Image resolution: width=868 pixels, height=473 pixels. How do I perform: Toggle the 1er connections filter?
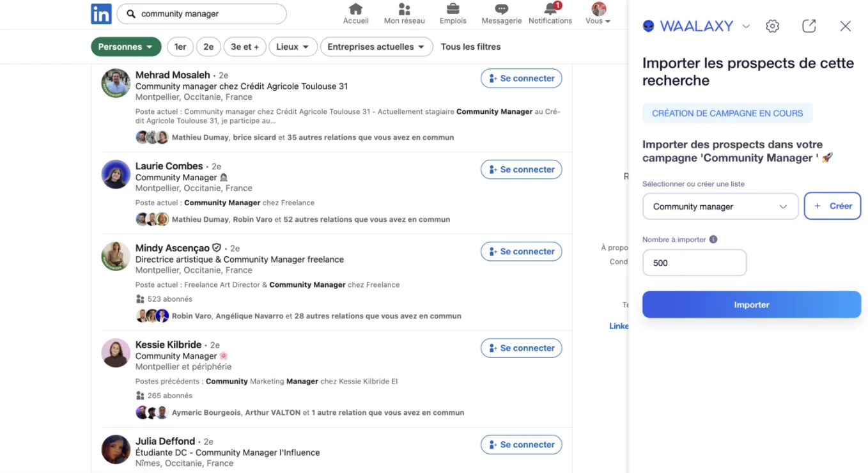pos(180,47)
